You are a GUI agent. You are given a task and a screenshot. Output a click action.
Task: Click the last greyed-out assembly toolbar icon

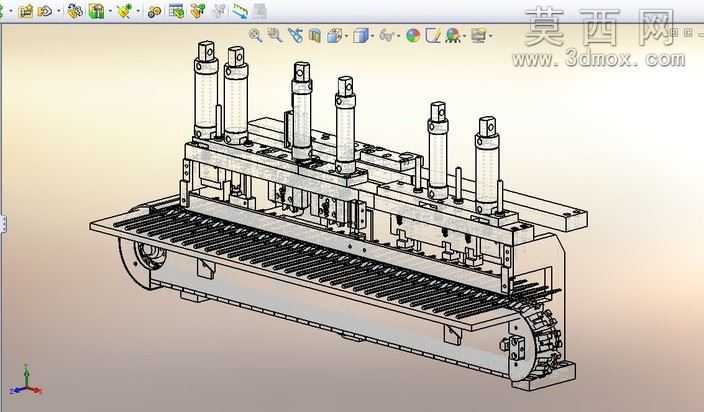pyautogui.click(x=260, y=11)
